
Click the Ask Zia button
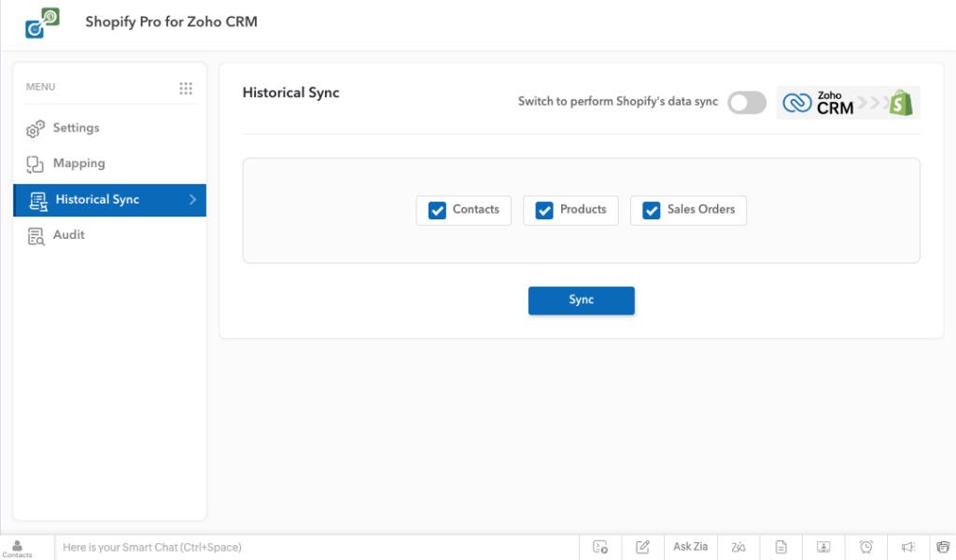click(x=690, y=547)
